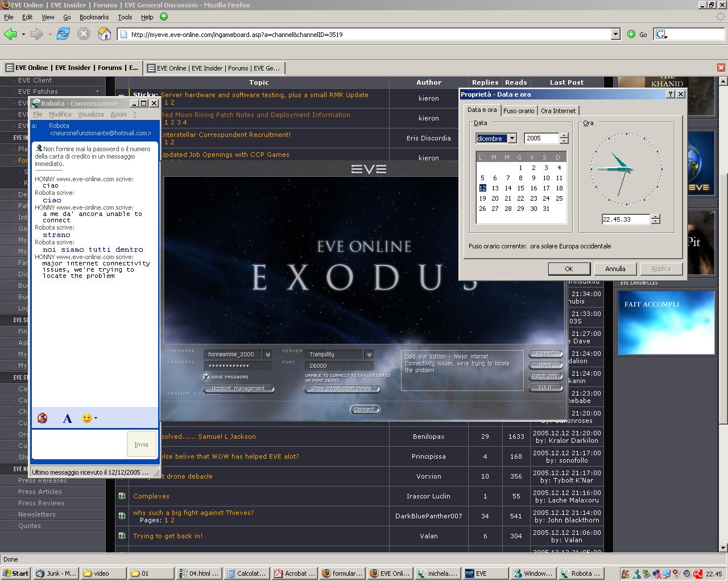The width and height of the screenshot is (728, 582).
Task: Click the font 'A' icon in Messenger
Action: [x=67, y=419]
